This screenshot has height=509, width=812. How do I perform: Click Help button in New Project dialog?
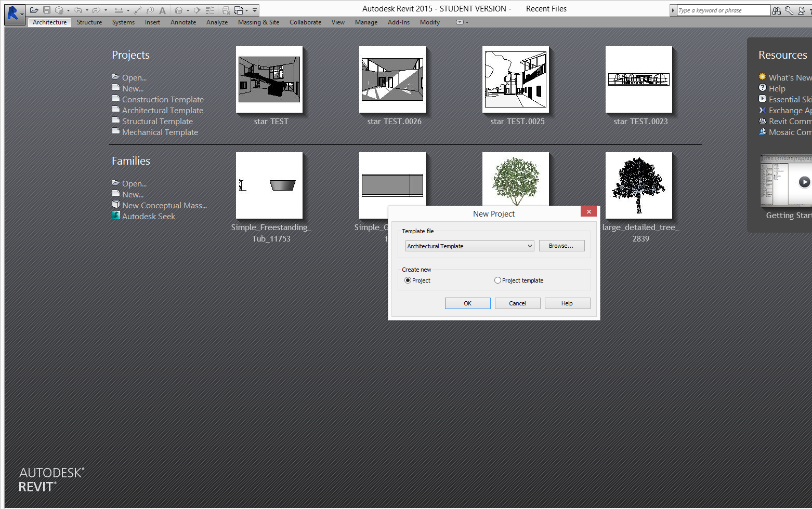[567, 303]
